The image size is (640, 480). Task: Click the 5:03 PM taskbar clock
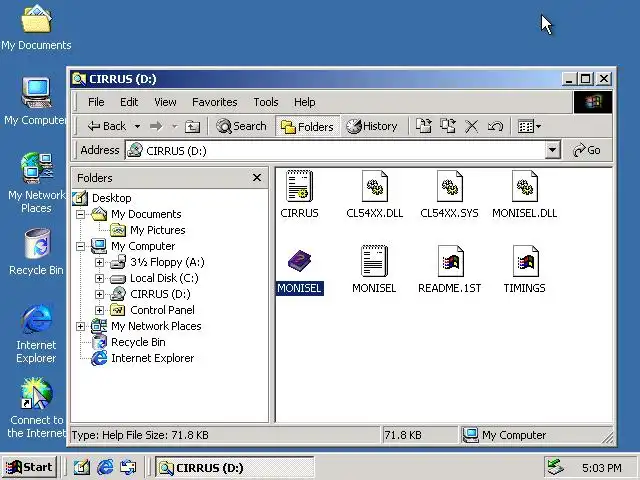(x=602, y=468)
